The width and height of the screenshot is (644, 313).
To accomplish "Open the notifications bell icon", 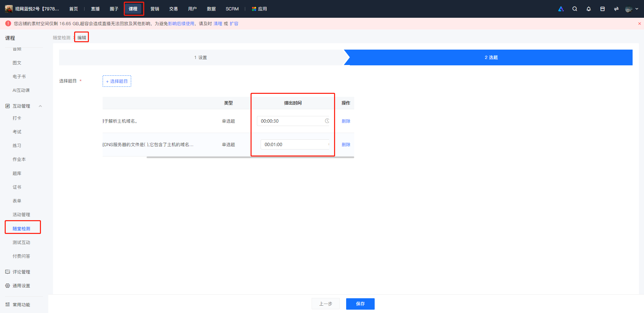I will click(589, 9).
